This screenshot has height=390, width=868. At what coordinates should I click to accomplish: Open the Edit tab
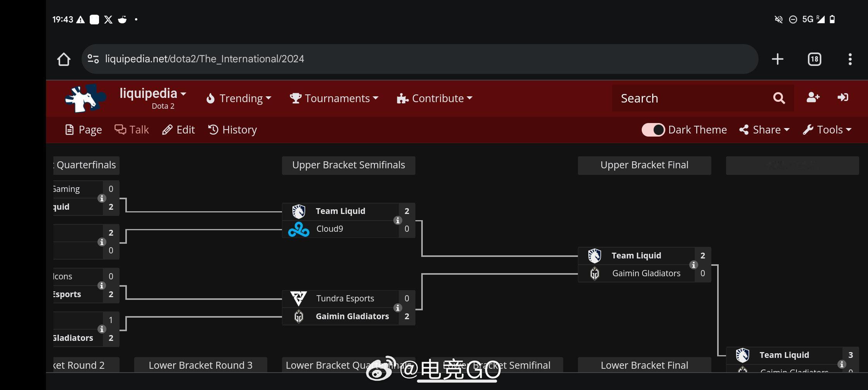click(x=178, y=130)
